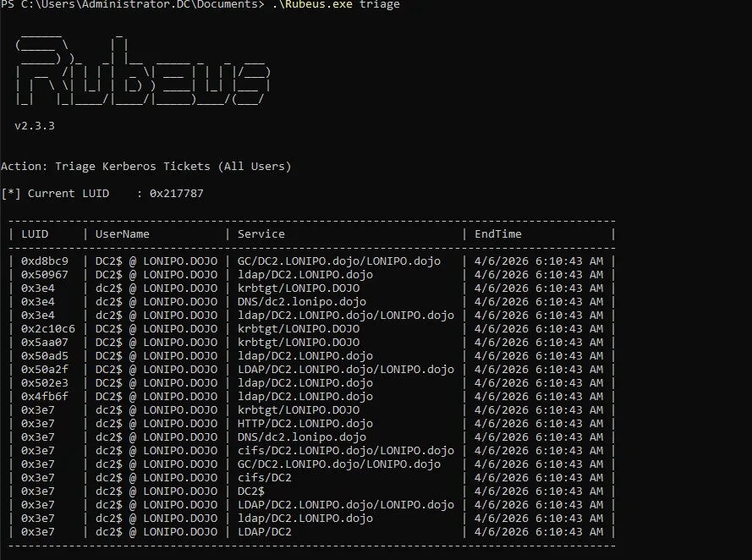Viewport: 752px width, 560px height.
Task: Click the short service entry 'cifs/DC2'
Action: click(x=264, y=478)
